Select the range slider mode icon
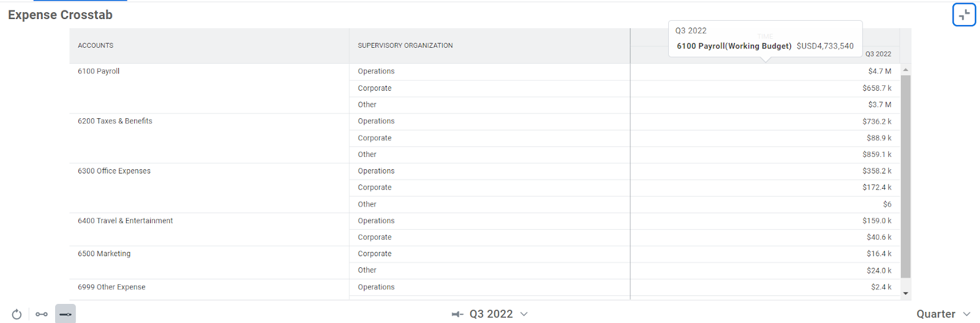This screenshot has width=980, height=323. pos(41,314)
